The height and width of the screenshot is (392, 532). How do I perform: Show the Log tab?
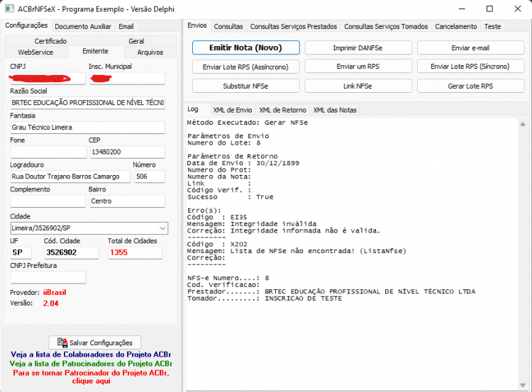pyautogui.click(x=193, y=109)
